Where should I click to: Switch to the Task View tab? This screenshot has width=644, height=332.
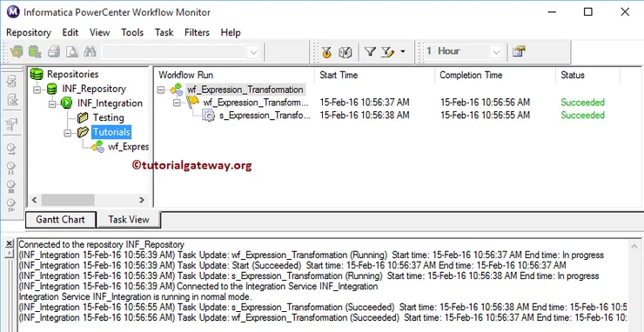[129, 220]
